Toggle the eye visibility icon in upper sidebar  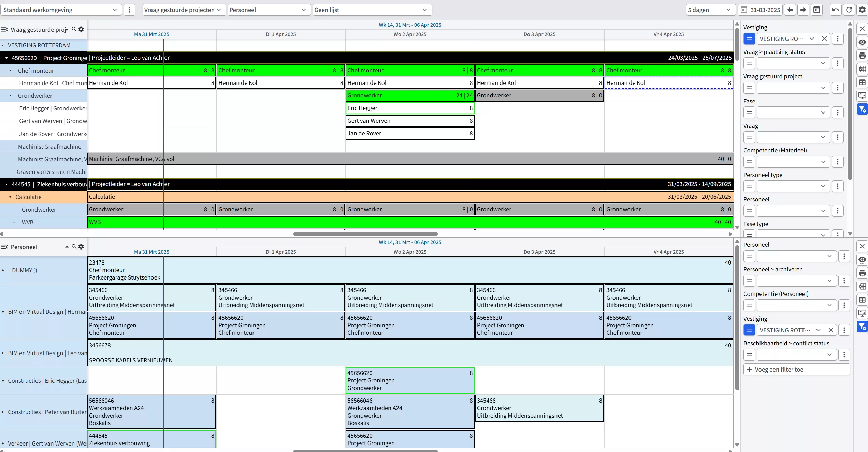(x=862, y=42)
